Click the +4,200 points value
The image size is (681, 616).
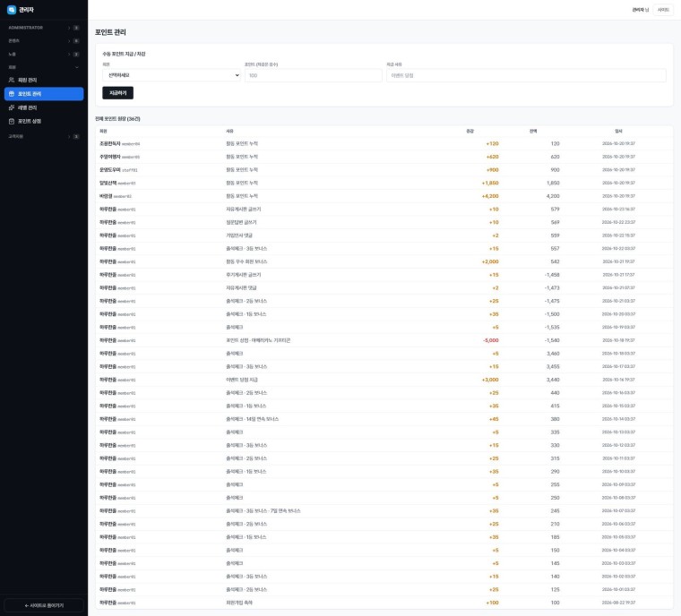click(490, 196)
